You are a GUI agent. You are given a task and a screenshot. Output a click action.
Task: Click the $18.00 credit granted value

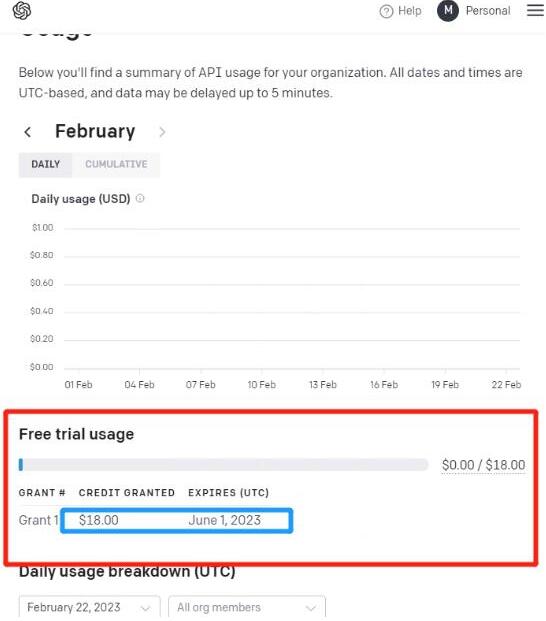(99, 520)
